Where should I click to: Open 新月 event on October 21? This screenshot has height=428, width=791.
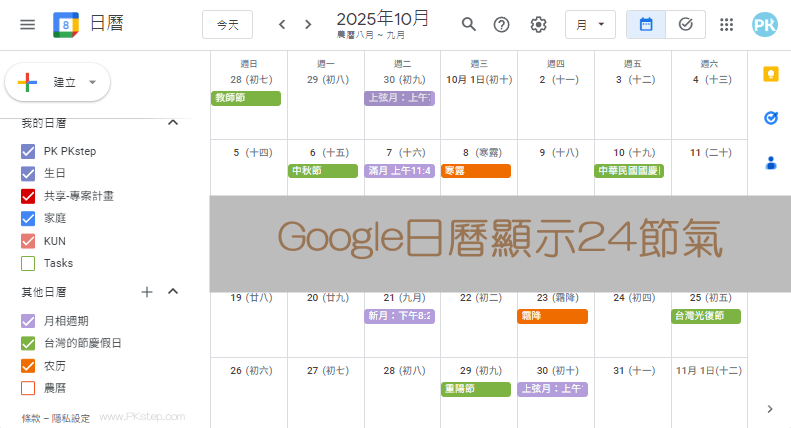(400, 316)
